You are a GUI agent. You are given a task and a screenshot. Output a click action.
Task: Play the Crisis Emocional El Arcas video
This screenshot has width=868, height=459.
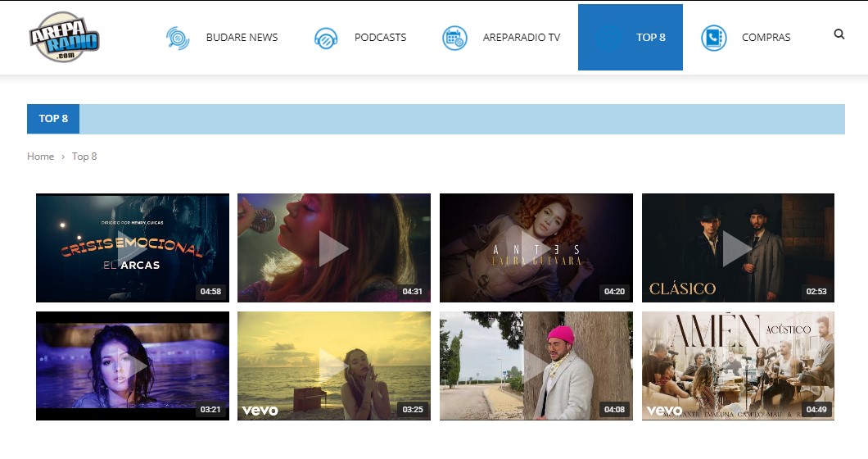133,248
